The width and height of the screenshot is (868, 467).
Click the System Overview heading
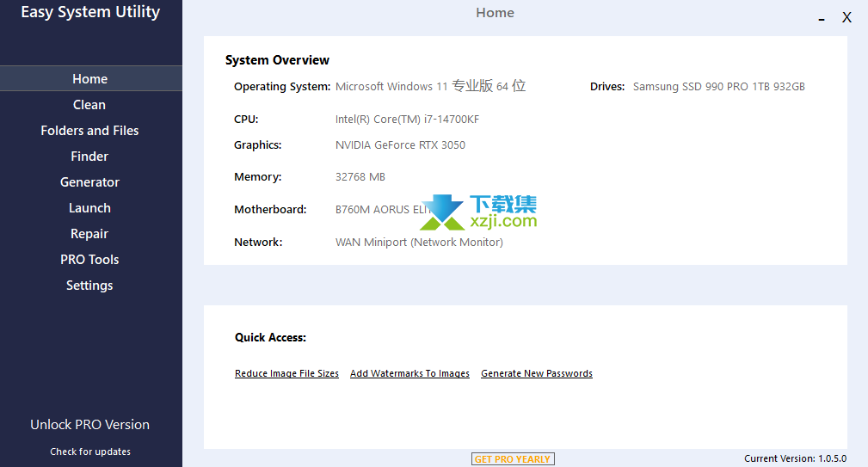coord(277,59)
